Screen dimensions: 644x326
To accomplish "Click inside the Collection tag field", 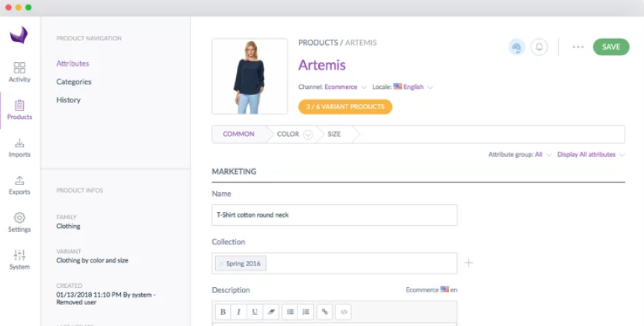I will point(334,263).
